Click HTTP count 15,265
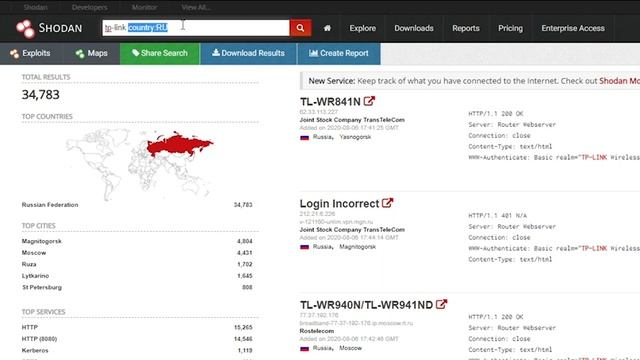Screen dimensions: 640x360 [243, 327]
